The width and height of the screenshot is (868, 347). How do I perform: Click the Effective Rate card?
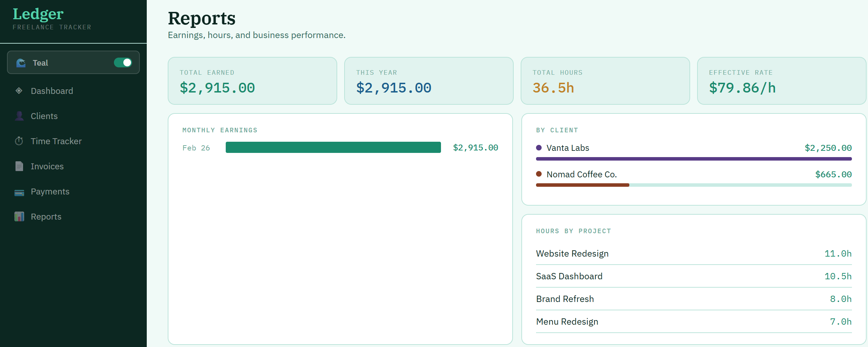pos(782,81)
